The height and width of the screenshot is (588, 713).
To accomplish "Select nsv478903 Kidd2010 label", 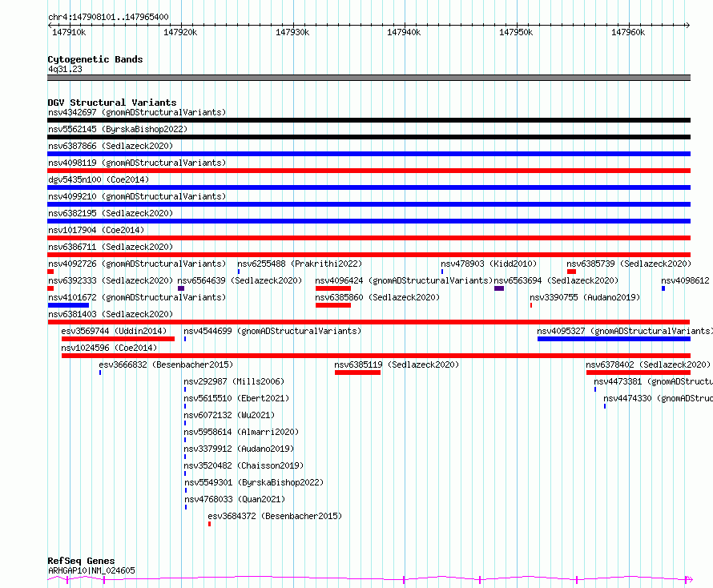I will (x=489, y=264).
